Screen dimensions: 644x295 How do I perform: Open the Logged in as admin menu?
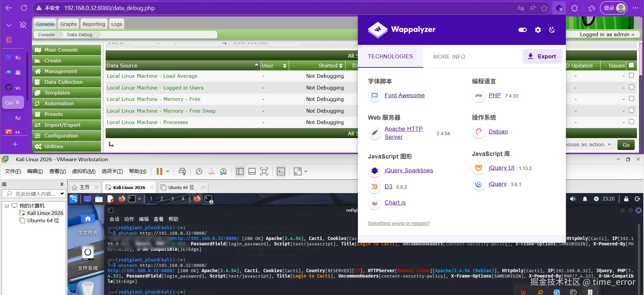pyautogui.click(x=607, y=35)
